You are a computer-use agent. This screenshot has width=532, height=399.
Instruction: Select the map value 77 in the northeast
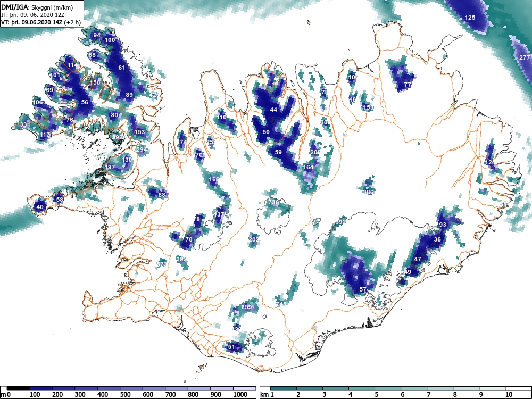click(408, 85)
